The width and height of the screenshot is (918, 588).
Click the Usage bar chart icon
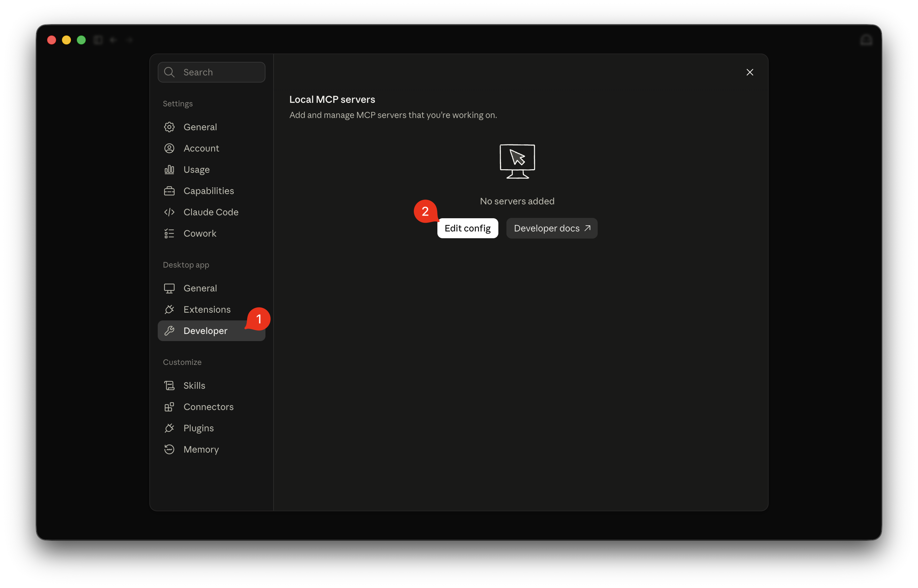click(x=169, y=170)
